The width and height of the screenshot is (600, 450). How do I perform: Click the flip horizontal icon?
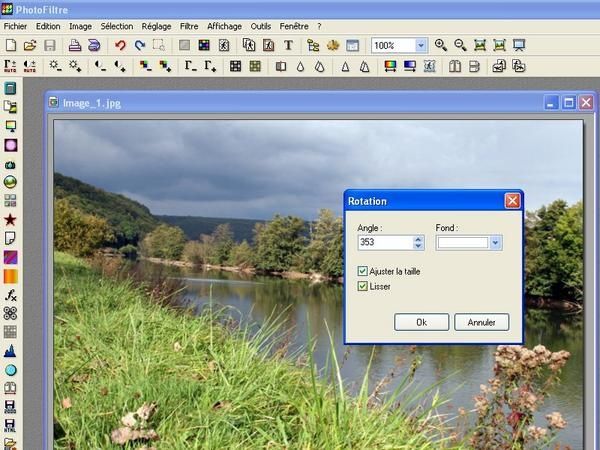pos(455,67)
